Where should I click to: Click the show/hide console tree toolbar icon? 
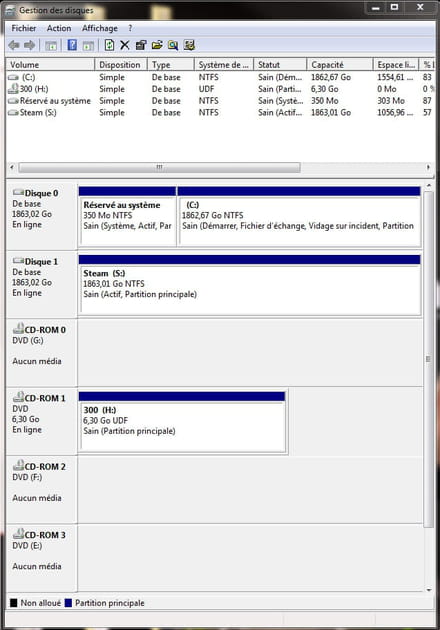pyautogui.click(x=51, y=45)
